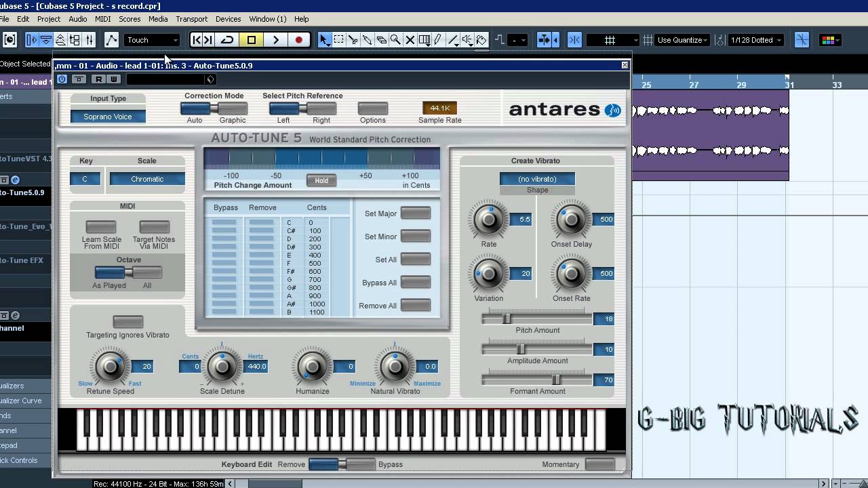
Task: Toggle Snap to Zero Crossing icon
Action: point(802,40)
